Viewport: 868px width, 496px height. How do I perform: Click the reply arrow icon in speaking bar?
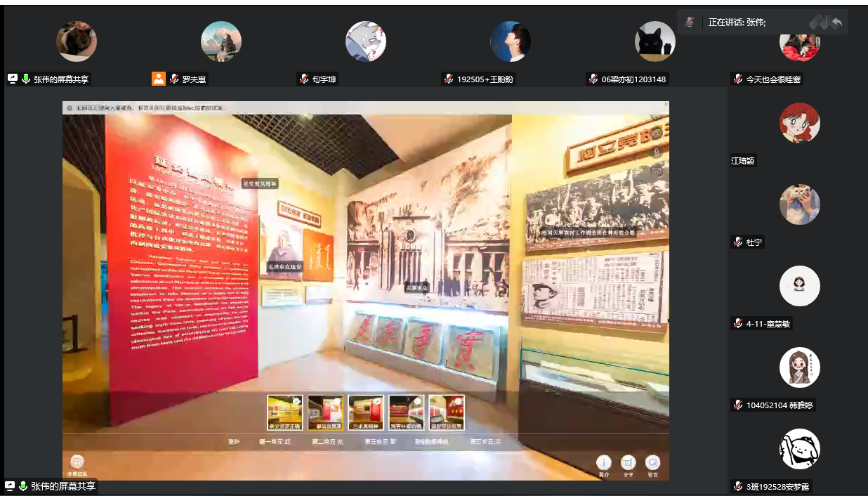pos(836,22)
